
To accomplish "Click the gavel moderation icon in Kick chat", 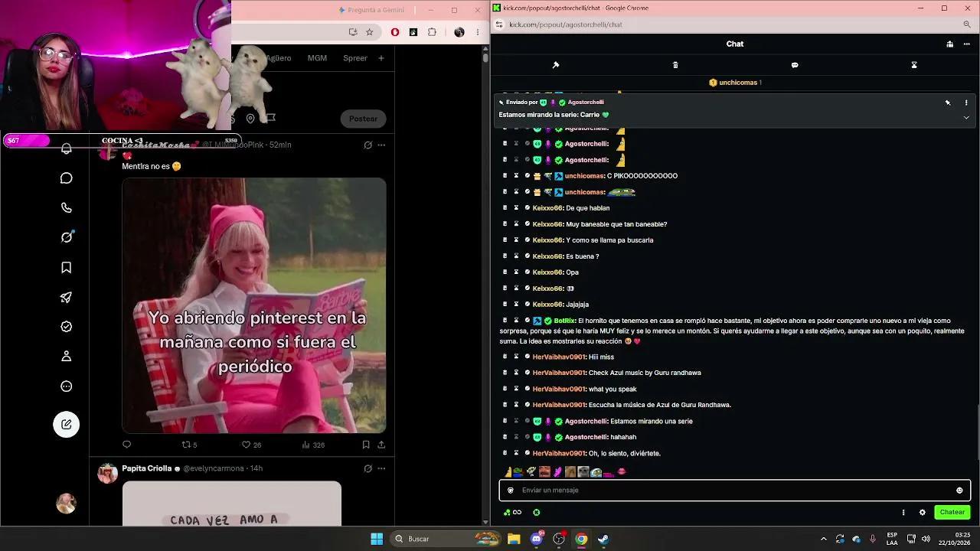I will click(x=556, y=65).
